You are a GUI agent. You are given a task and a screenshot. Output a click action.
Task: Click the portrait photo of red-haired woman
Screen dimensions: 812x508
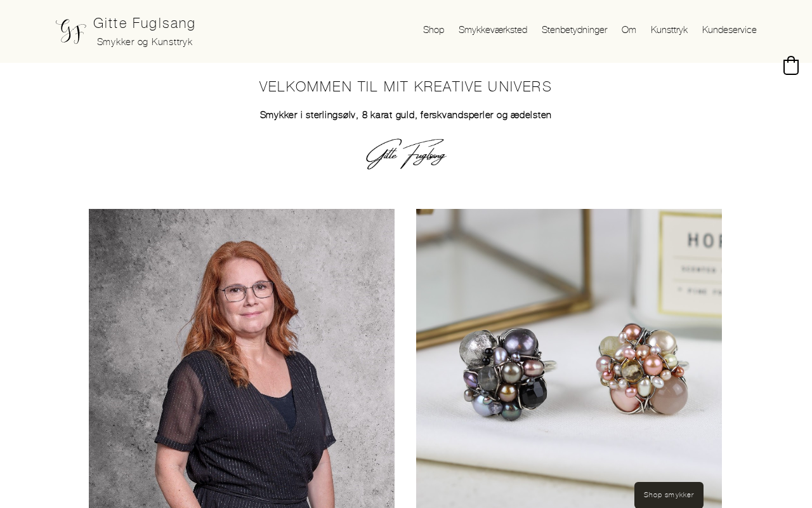pyautogui.click(x=242, y=358)
